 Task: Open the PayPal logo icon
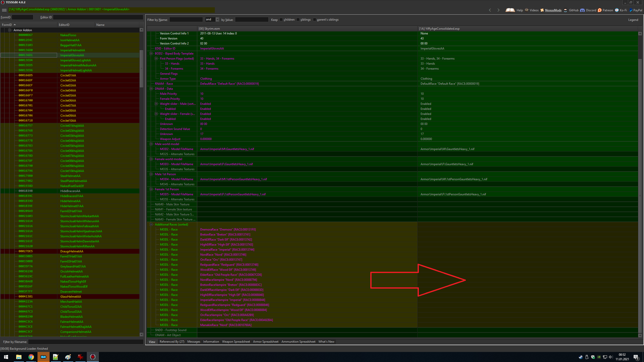click(631, 10)
